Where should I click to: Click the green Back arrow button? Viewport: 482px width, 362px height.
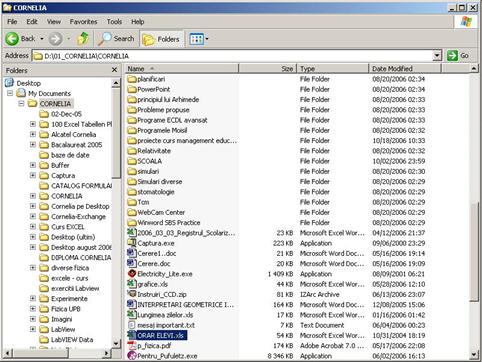click(x=12, y=39)
